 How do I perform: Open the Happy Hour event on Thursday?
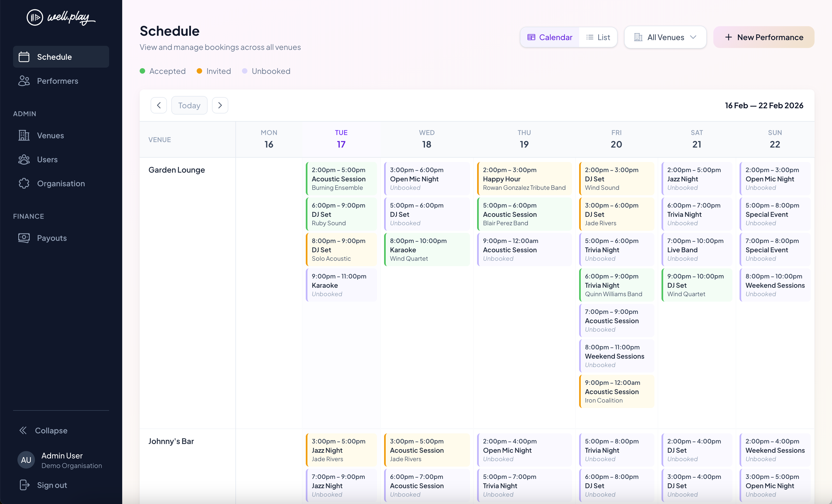pos(524,179)
